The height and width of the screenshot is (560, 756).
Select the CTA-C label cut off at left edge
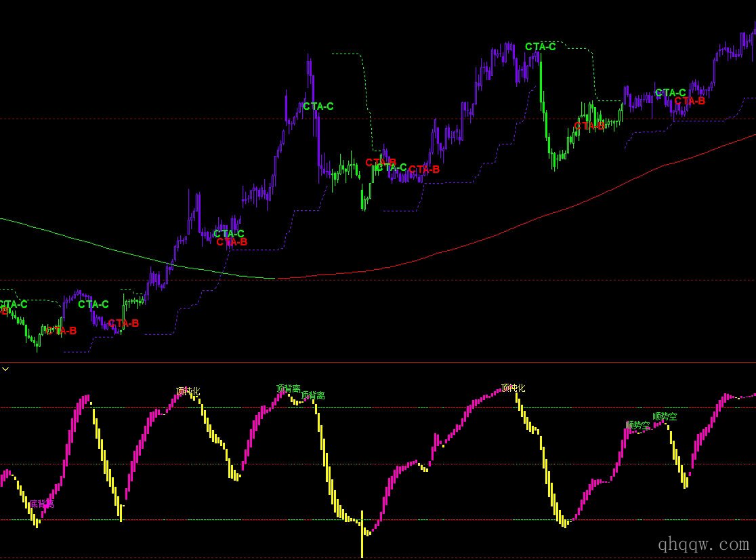point(14,304)
